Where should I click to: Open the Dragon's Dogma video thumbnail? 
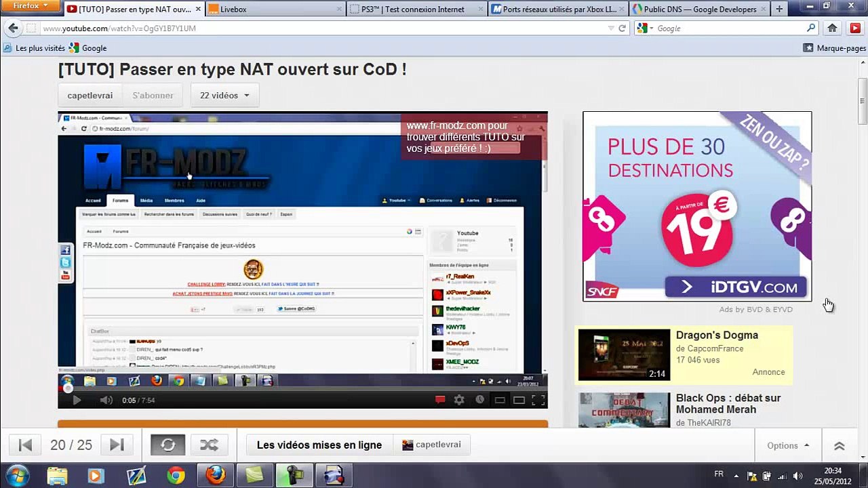pos(624,354)
